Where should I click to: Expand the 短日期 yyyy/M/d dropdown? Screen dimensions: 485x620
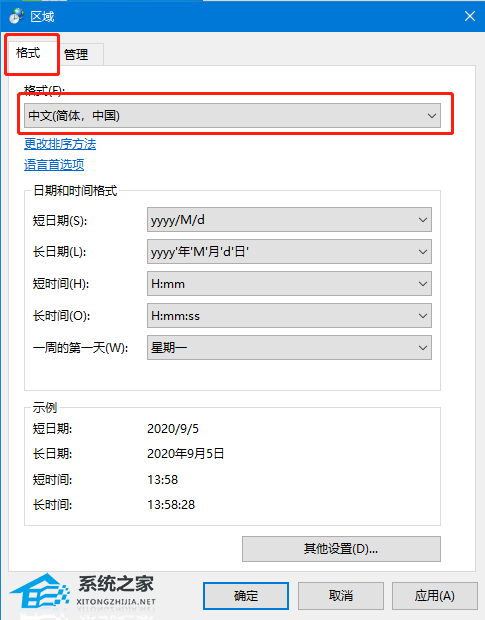[x=289, y=219]
